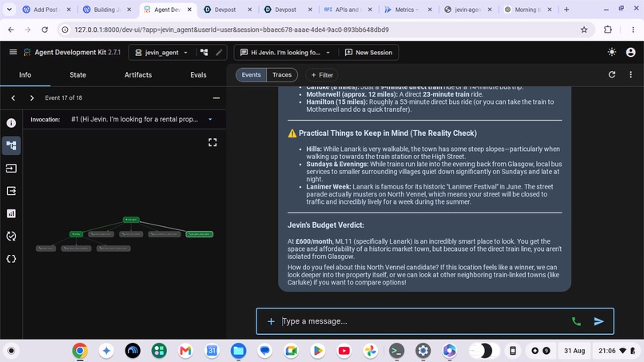Open Gmail from the shelf
This screenshot has height=362, width=644.
pyautogui.click(x=185, y=351)
